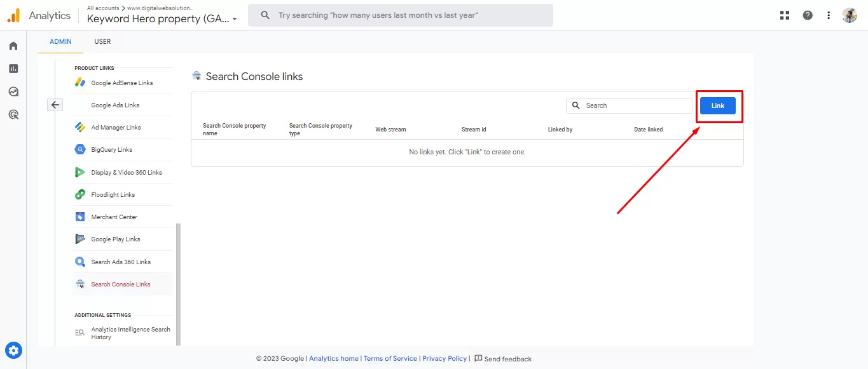Screen dimensions: 868x369
Task: Click Send feedback in the footer
Action: [x=503, y=359]
